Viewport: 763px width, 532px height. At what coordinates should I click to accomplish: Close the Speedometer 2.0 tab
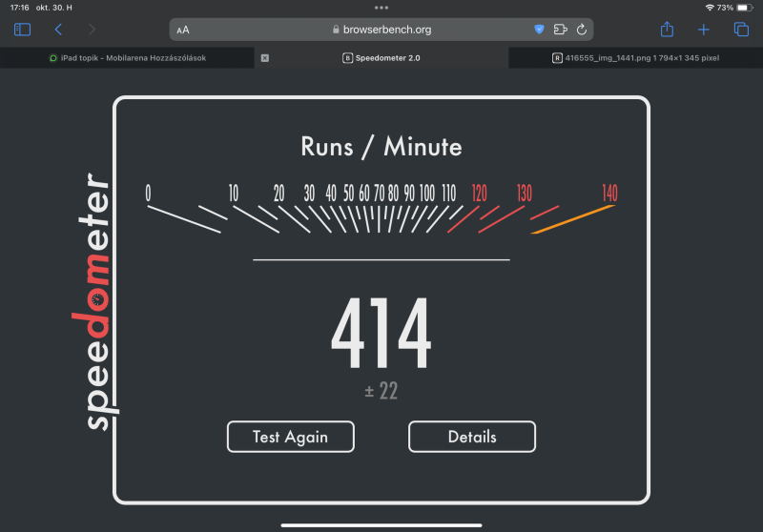tap(265, 58)
